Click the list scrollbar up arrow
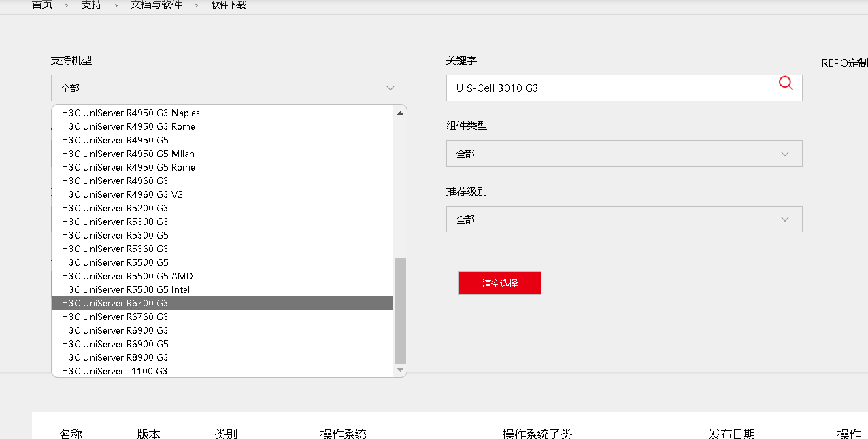Viewport: 868px width, 439px height. 400,113
